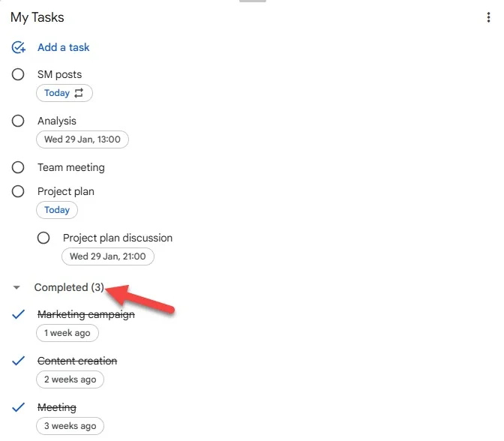Click the repeat icon on SM posts chip
Screen dimensions: 504x441
(79, 93)
